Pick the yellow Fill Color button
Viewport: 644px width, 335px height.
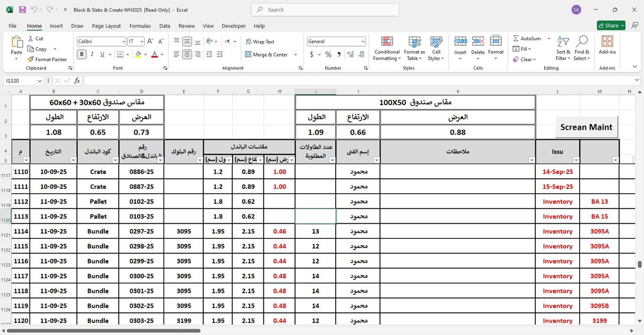coord(138,54)
